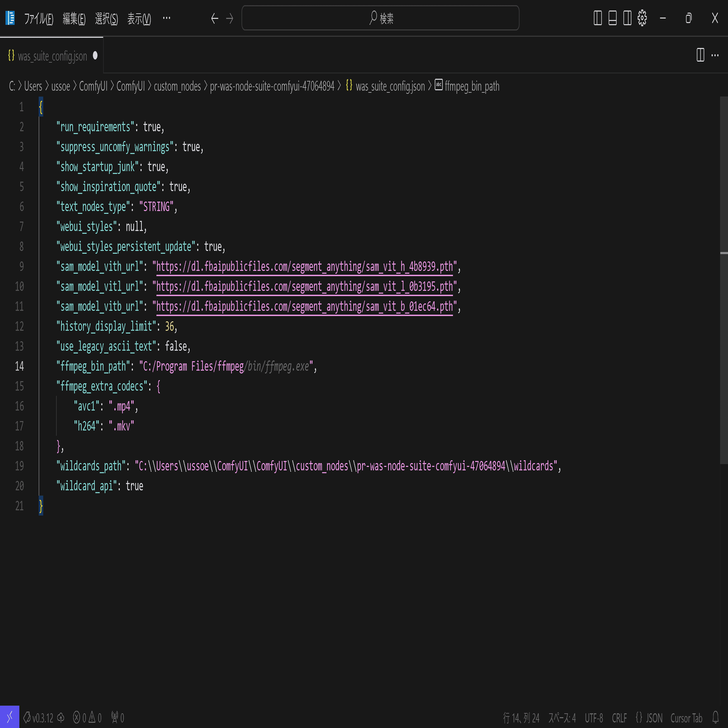This screenshot has height=728, width=728.
Task: Click UTF-8 encoding button
Action: (x=593, y=717)
